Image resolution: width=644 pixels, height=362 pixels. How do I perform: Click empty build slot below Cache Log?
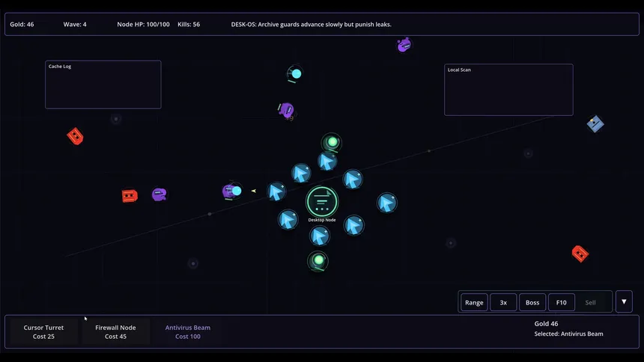pos(116,119)
